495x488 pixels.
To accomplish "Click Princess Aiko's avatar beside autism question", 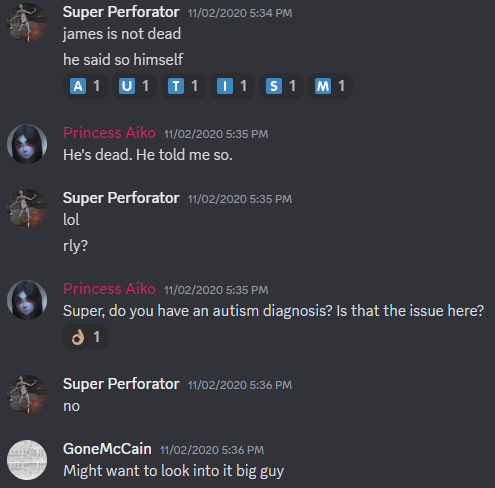I will 27,300.
